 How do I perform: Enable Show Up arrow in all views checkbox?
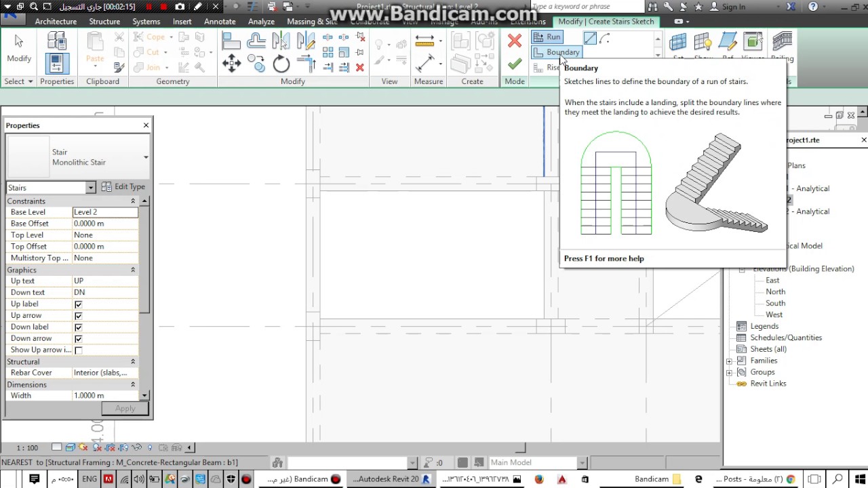click(x=79, y=350)
